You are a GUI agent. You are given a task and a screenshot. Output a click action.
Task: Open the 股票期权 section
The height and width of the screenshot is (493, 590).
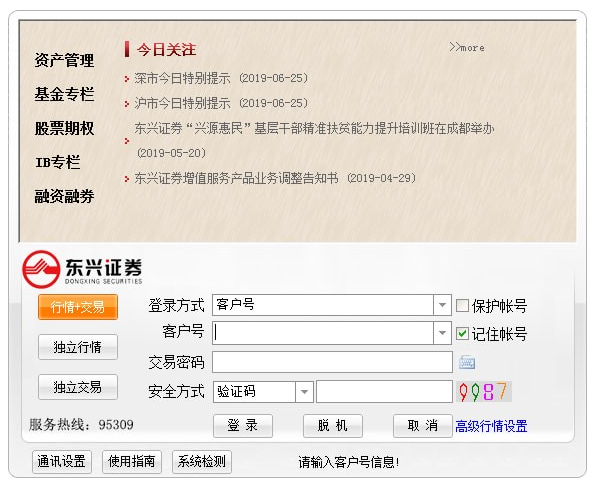64,128
